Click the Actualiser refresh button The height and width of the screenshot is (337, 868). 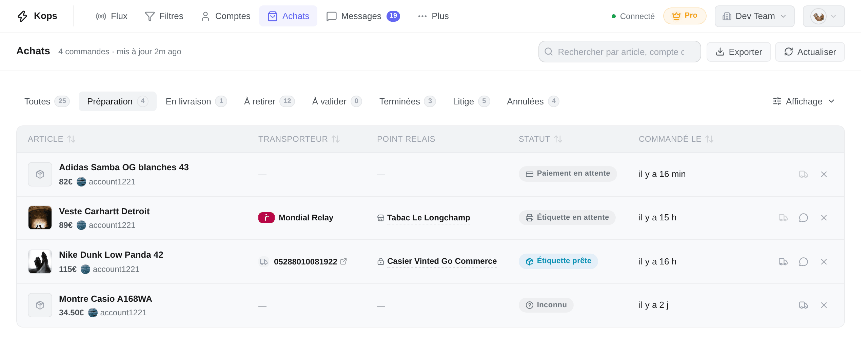tap(810, 52)
